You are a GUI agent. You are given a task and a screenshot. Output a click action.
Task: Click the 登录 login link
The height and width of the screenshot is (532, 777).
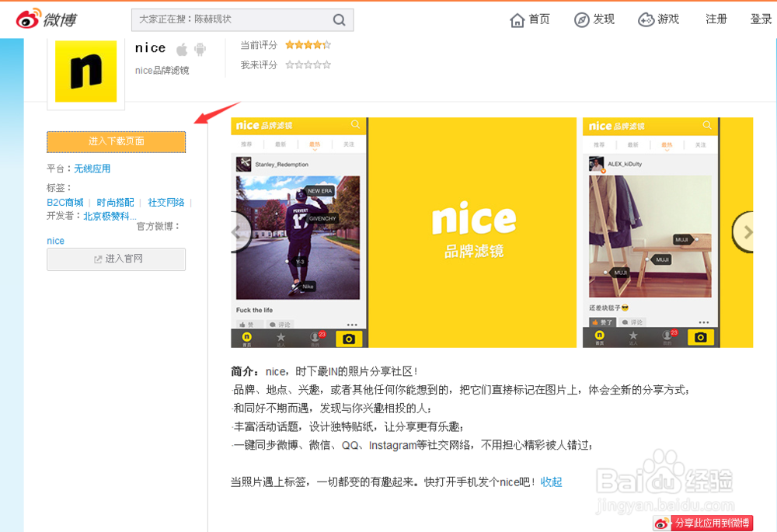click(761, 19)
